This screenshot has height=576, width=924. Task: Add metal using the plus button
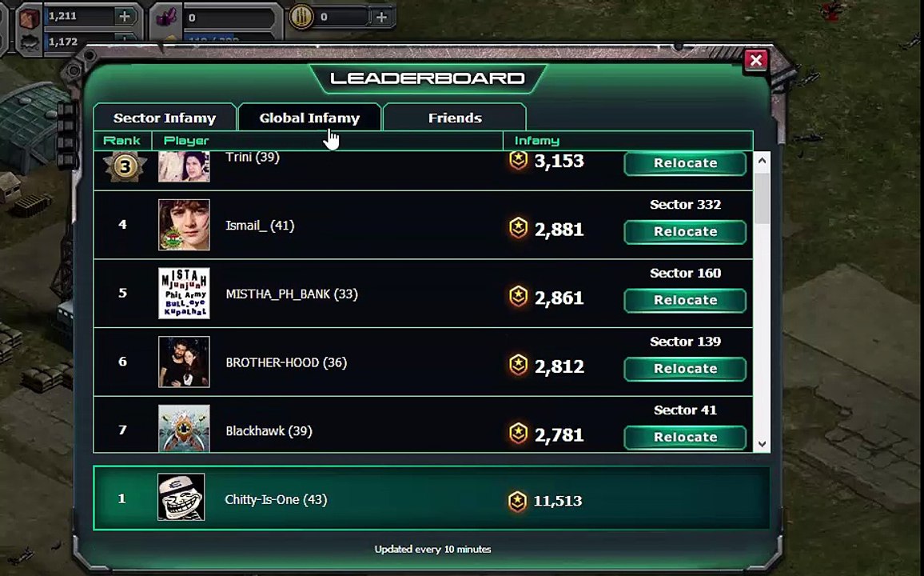125,17
